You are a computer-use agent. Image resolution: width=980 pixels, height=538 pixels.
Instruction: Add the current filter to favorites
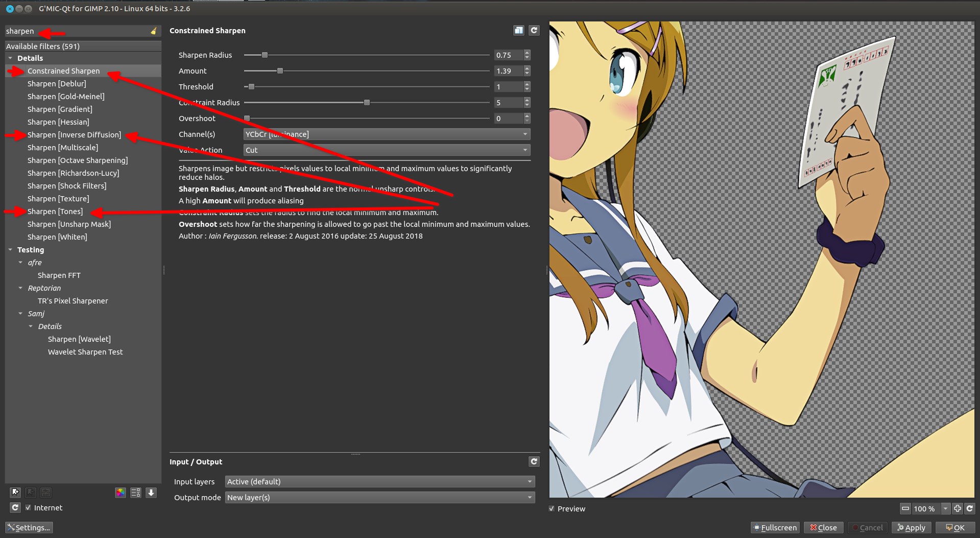[15, 493]
